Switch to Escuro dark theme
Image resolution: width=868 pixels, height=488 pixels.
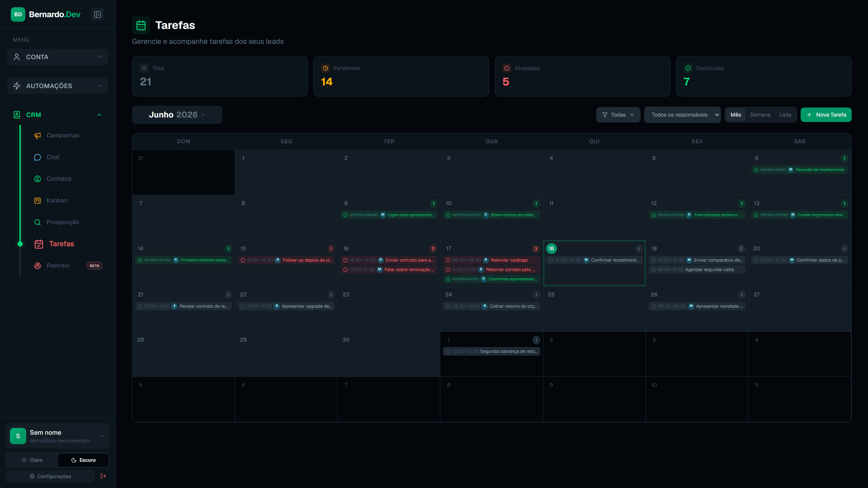pos(83,460)
